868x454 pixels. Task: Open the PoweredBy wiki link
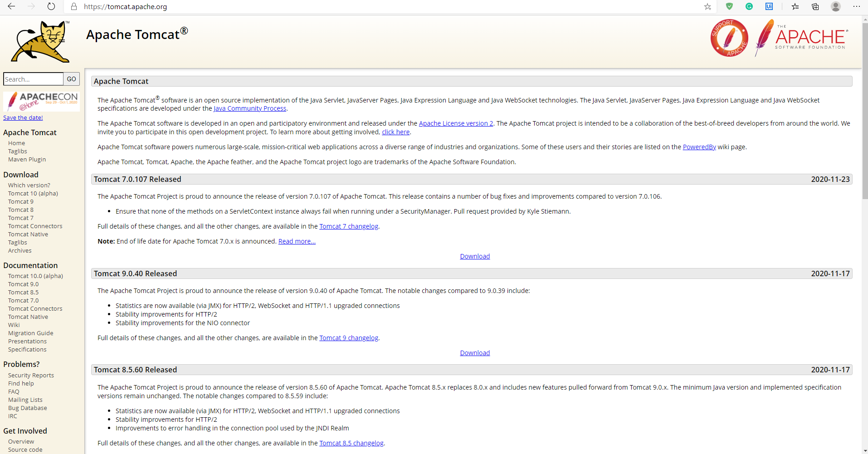pos(699,147)
